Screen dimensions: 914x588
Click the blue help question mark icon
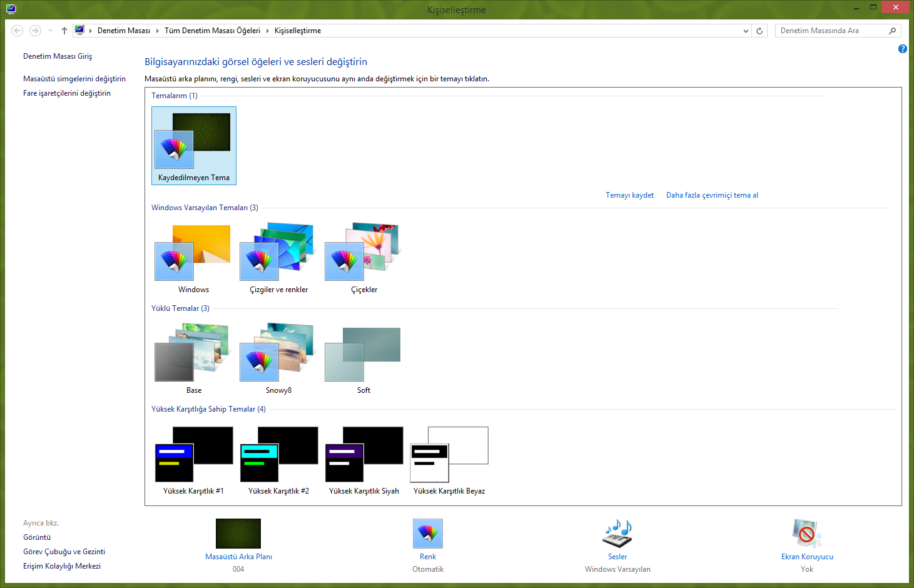click(902, 49)
